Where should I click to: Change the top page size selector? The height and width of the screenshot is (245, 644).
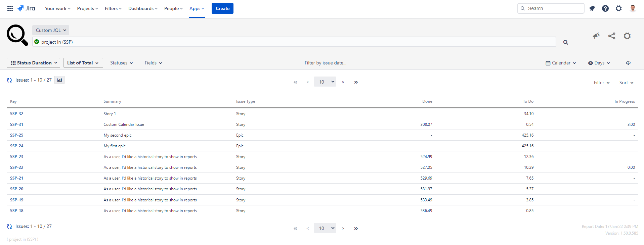point(325,82)
